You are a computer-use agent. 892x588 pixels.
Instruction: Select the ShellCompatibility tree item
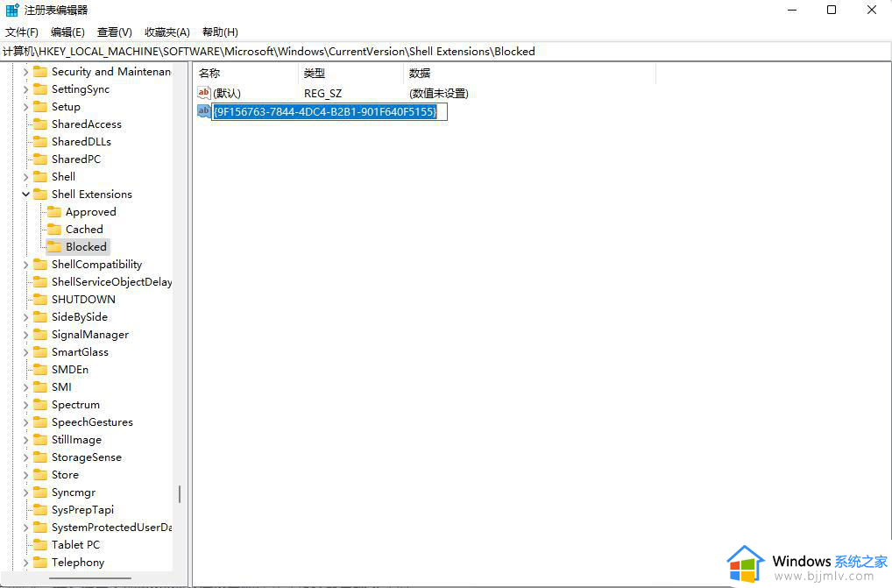tap(96, 265)
